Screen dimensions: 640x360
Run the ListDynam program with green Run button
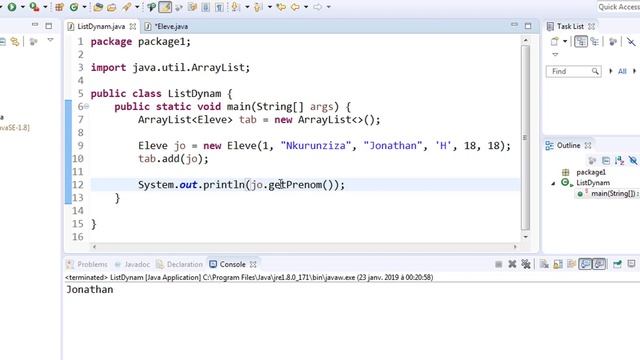[x=12, y=7]
